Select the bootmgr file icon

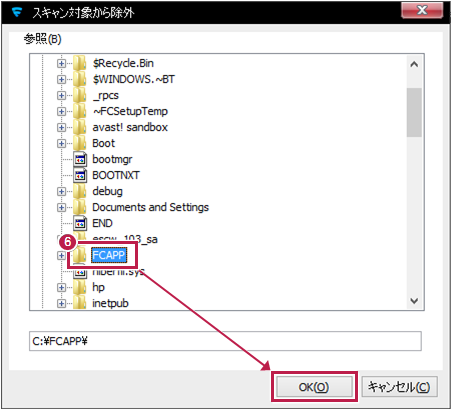click(80, 159)
